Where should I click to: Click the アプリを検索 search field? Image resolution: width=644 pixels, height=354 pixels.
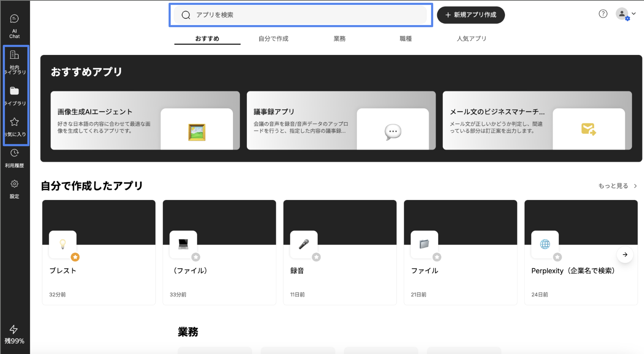pyautogui.click(x=301, y=15)
